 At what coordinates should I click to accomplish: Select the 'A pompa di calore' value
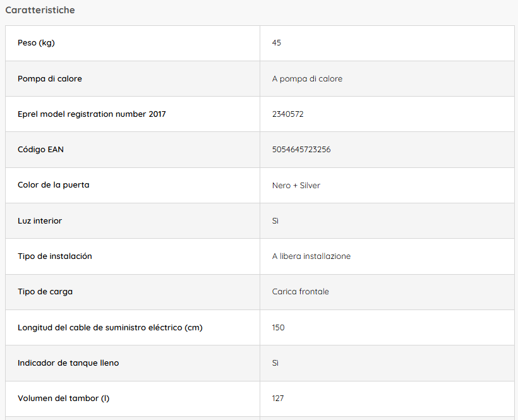307,79
